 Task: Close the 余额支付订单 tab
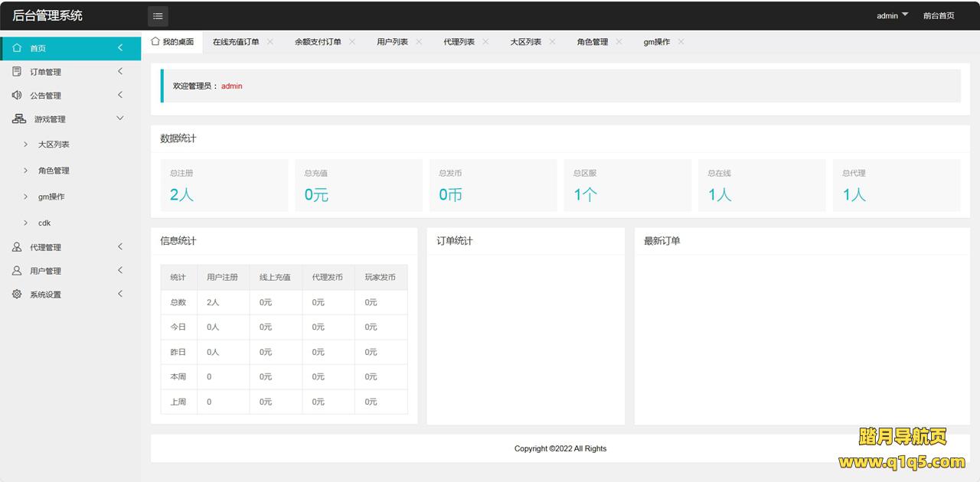(352, 41)
